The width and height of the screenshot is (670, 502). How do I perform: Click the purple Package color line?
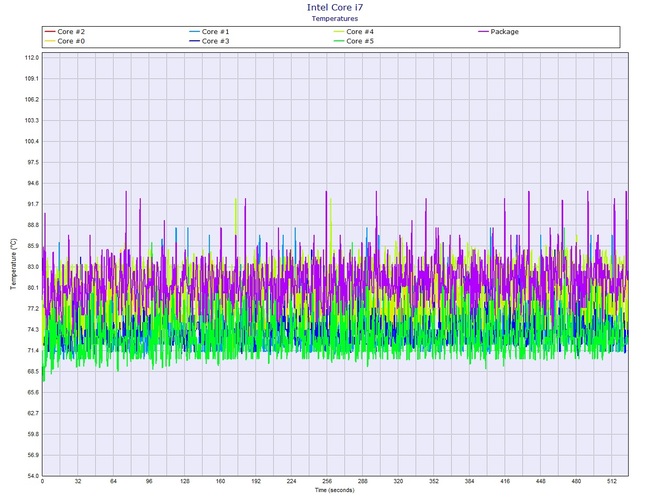tap(483, 32)
